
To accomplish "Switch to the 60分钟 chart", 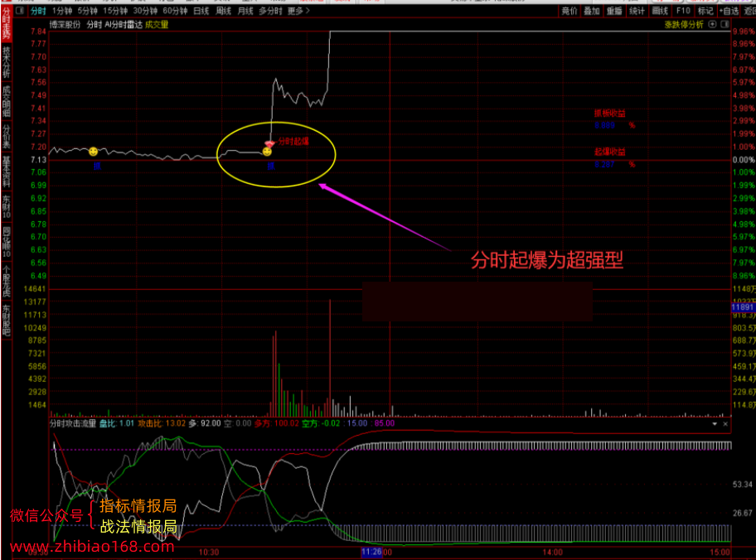I will click(x=175, y=11).
